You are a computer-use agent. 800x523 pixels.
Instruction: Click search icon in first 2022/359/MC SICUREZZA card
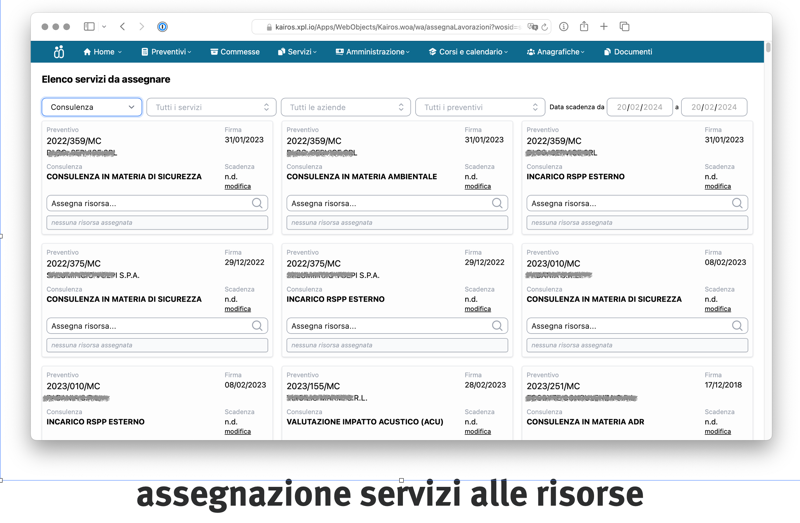pos(257,203)
